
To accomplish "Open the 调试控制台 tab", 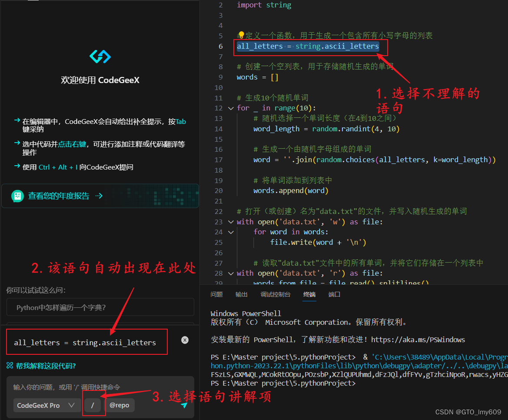I will click(x=276, y=294).
